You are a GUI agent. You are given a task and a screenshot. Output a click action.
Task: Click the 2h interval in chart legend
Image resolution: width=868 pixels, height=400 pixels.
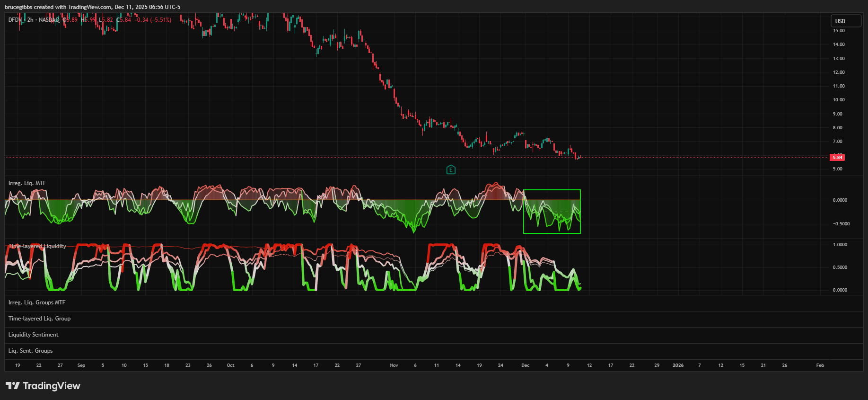pos(30,20)
